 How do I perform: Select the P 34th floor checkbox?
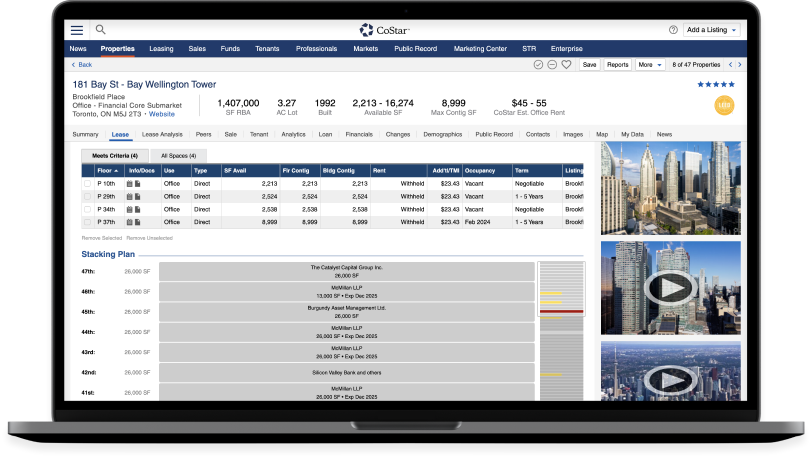(x=87, y=210)
